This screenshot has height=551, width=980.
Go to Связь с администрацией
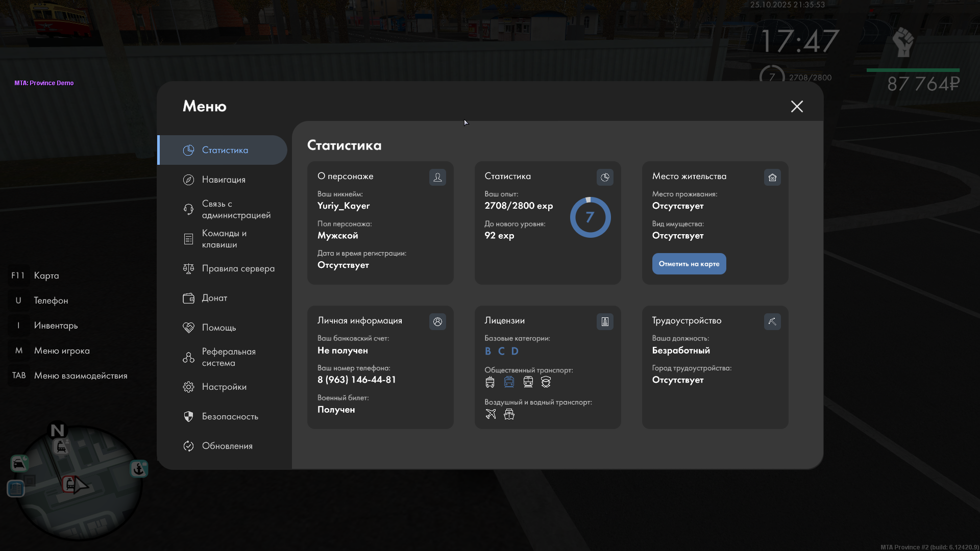236,209
